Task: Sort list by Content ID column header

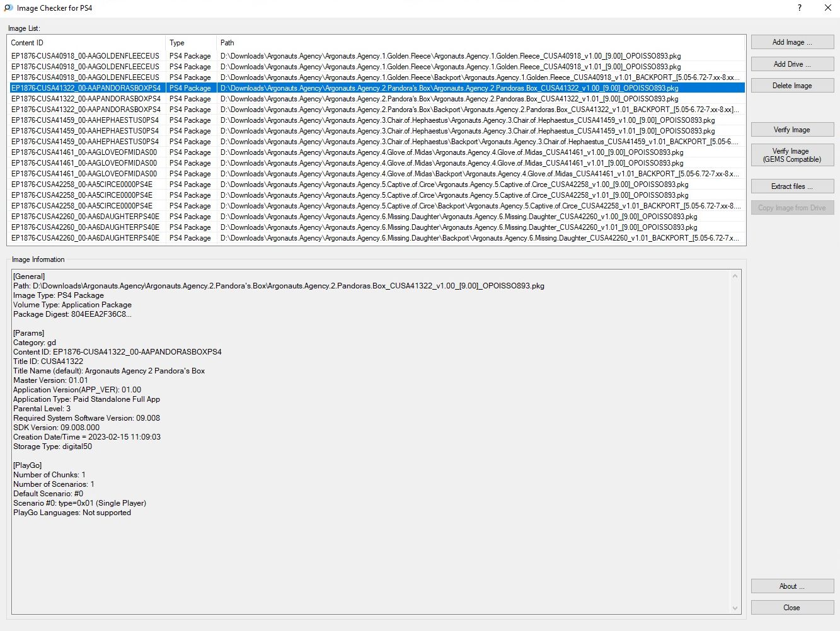Action: pos(86,43)
